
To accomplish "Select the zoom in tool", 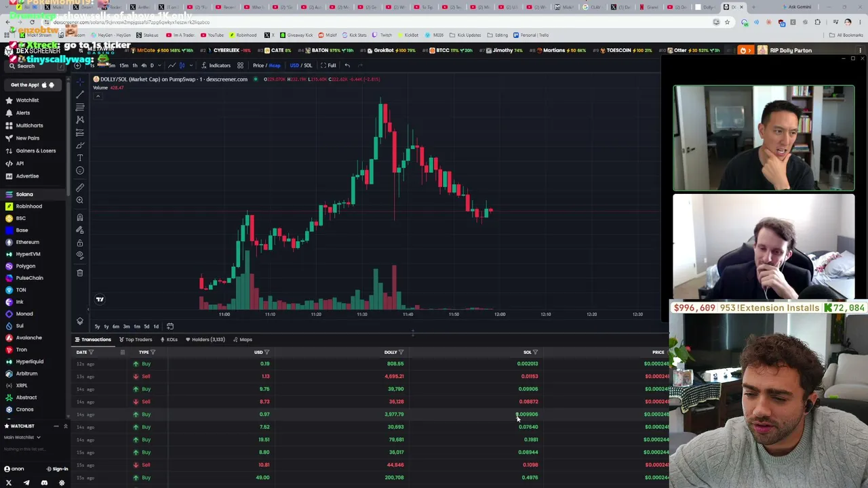I will (x=80, y=200).
